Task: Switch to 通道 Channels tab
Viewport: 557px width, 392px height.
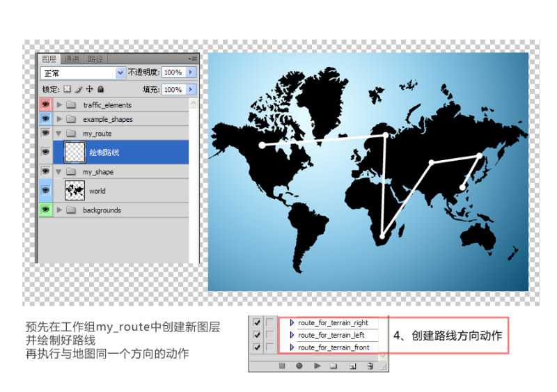Action: pyautogui.click(x=72, y=58)
